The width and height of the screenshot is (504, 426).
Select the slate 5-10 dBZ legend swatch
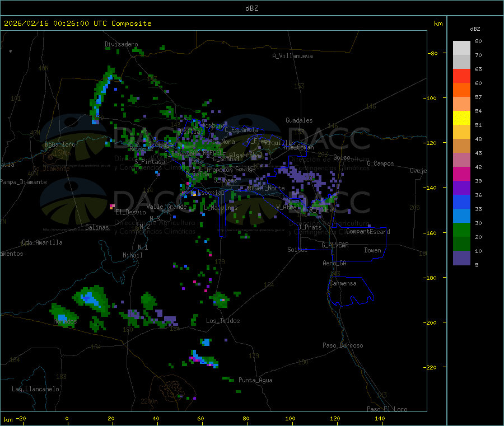click(461, 258)
